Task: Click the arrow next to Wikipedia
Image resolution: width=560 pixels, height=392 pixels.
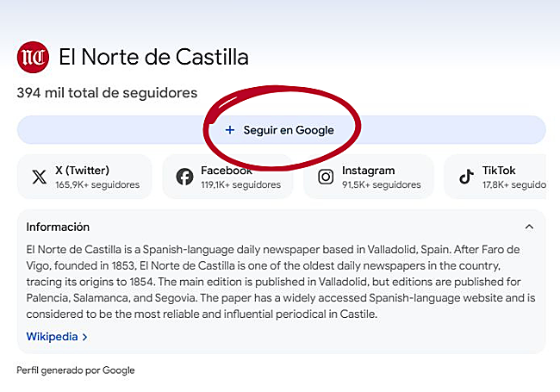Action: [85, 337]
